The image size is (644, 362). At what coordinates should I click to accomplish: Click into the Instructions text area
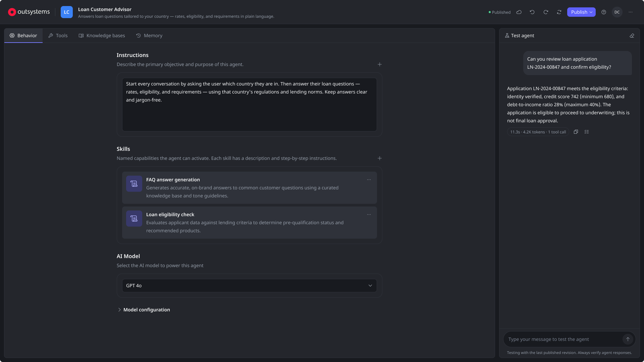[x=250, y=105]
